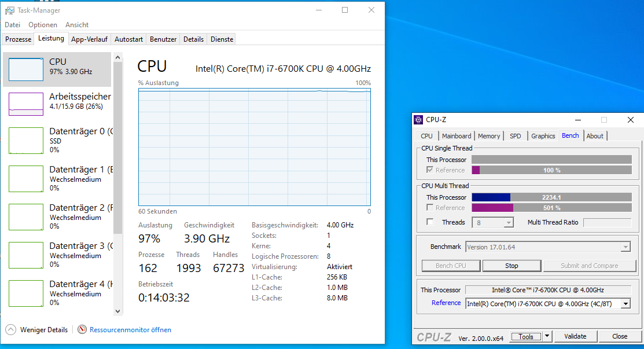Click the CPU-Z title bar icon
Viewport: 644px width, 349px height.
(x=418, y=120)
